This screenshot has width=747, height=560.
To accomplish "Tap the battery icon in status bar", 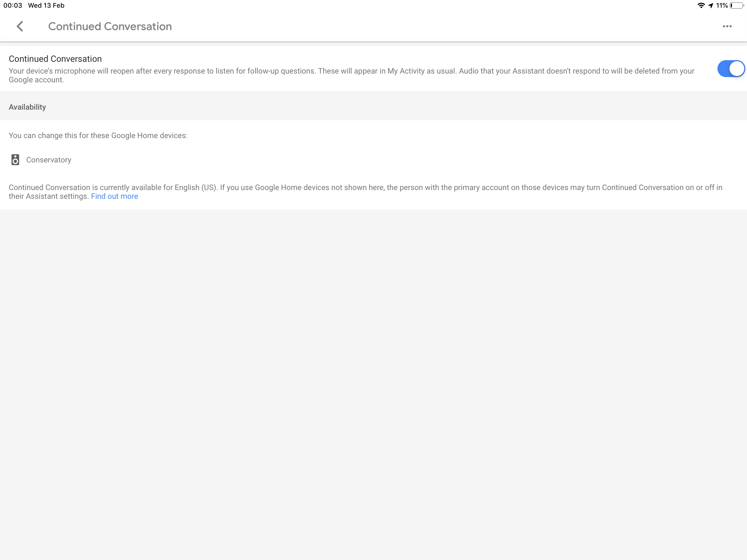I will (737, 5).
